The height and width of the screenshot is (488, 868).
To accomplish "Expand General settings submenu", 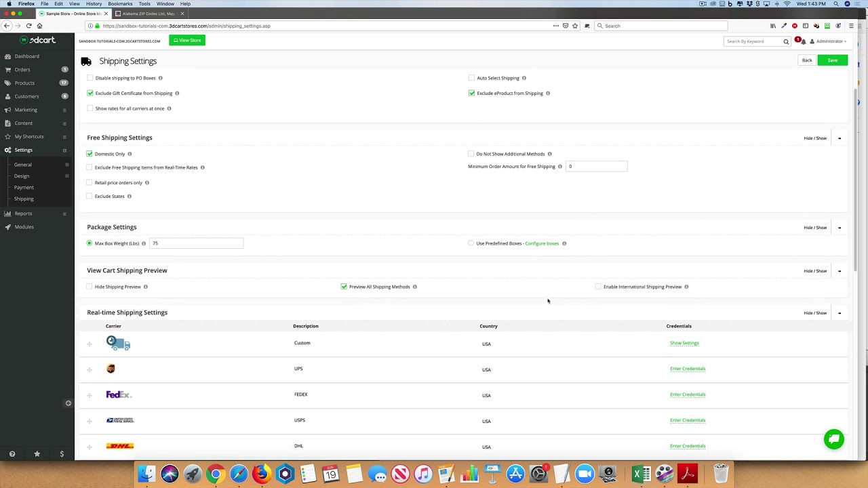I will tap(66, 165).
